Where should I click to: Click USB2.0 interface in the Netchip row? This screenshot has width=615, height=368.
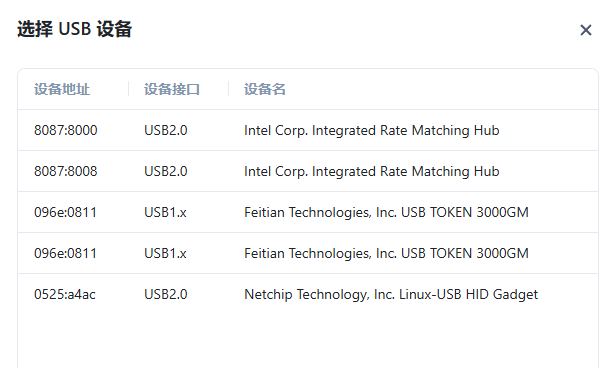click(166, 294)
